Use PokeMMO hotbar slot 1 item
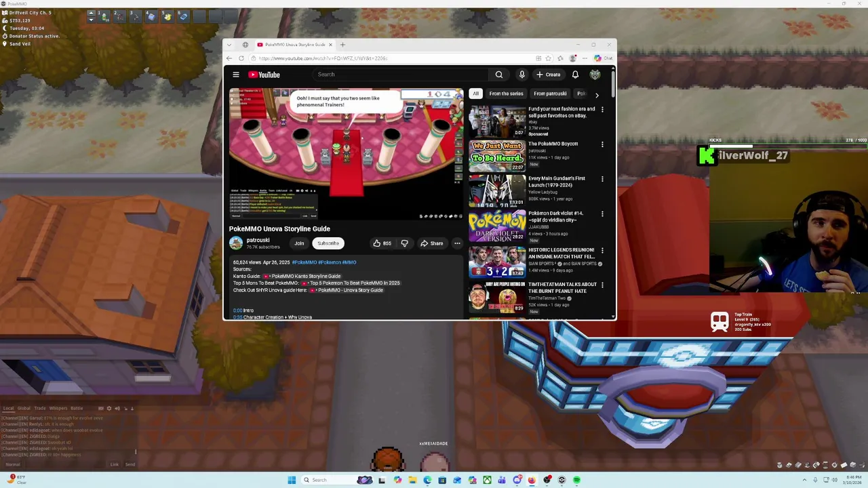This screenshot has width=868, height=488. click(104, 17)
